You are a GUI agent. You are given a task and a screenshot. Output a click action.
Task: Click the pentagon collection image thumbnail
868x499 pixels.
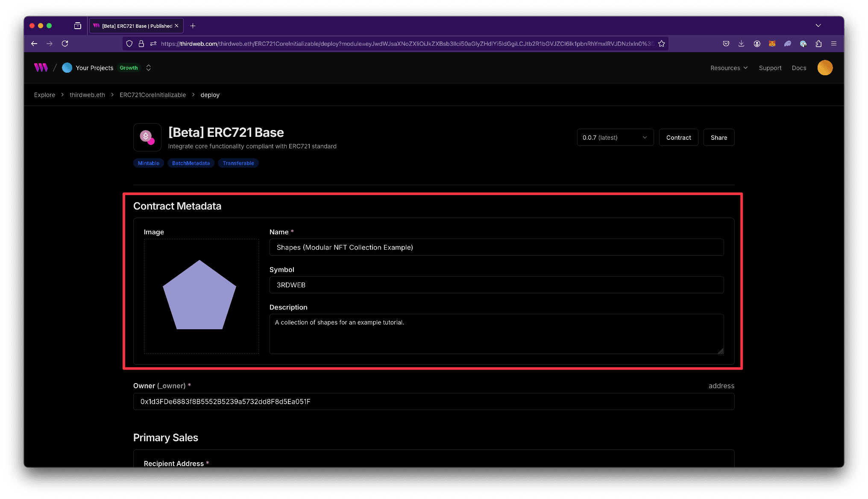[201, 296]
